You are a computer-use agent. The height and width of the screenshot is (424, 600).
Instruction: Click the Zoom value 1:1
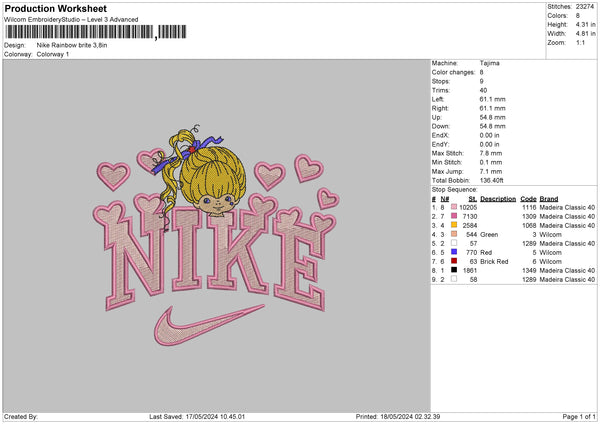pyautogui.click(x=580, y=43)
